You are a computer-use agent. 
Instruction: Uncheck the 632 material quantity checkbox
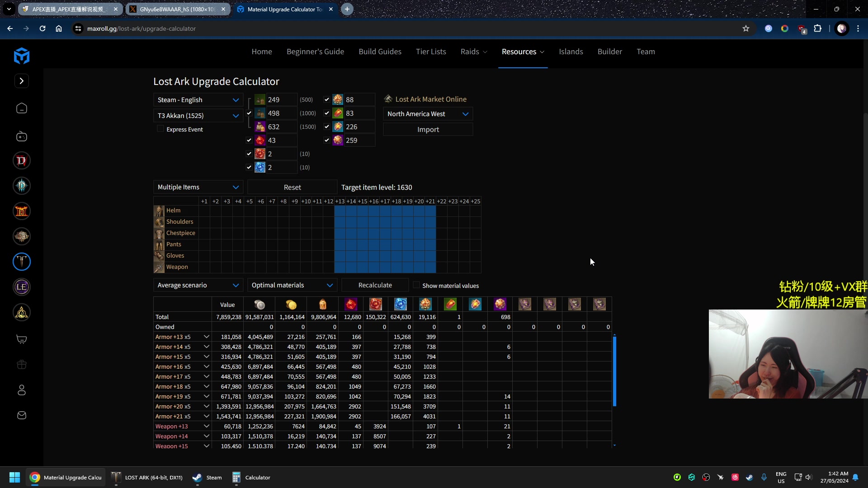(x=249, y=127)
